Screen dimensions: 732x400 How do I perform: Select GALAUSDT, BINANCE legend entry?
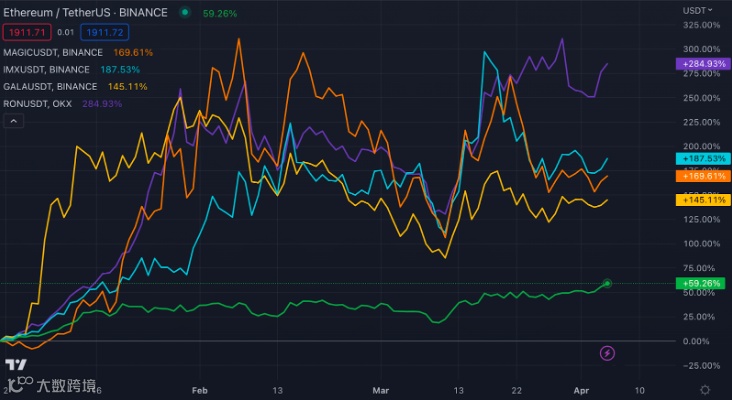click(50, 87)
